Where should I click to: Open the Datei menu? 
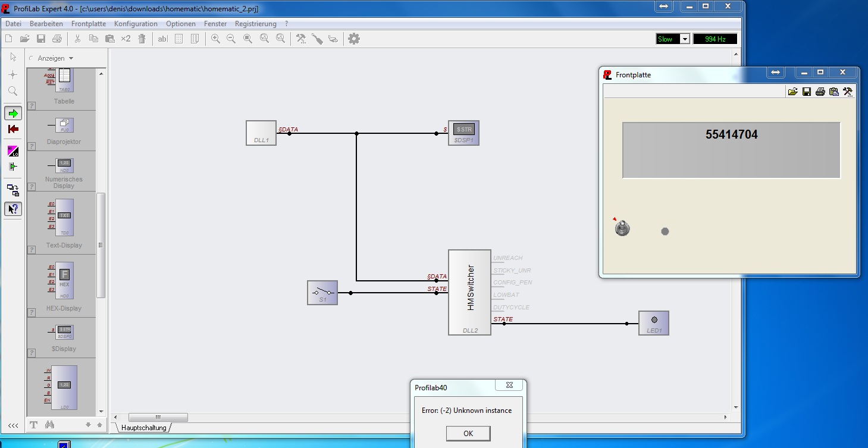click(13, 24)
